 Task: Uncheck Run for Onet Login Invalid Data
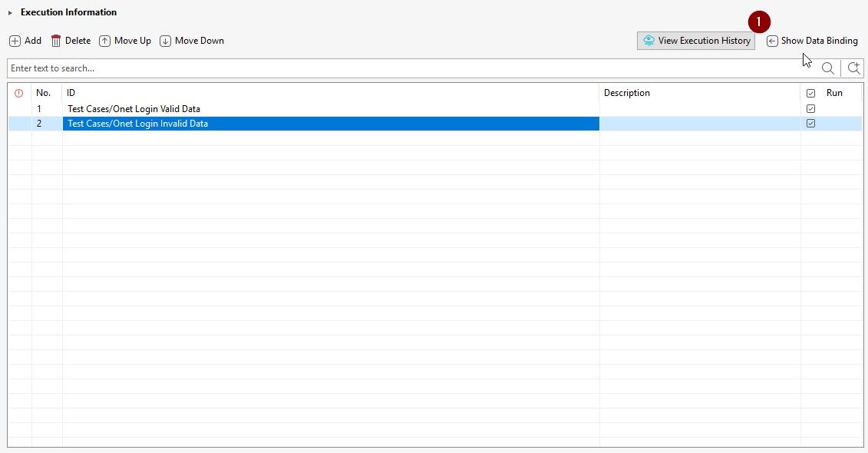[811, 124]
